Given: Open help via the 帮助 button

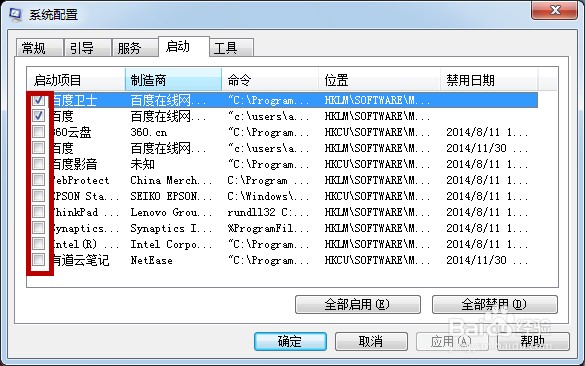Looking at the screenshot, I should click(x=533, y=341).
